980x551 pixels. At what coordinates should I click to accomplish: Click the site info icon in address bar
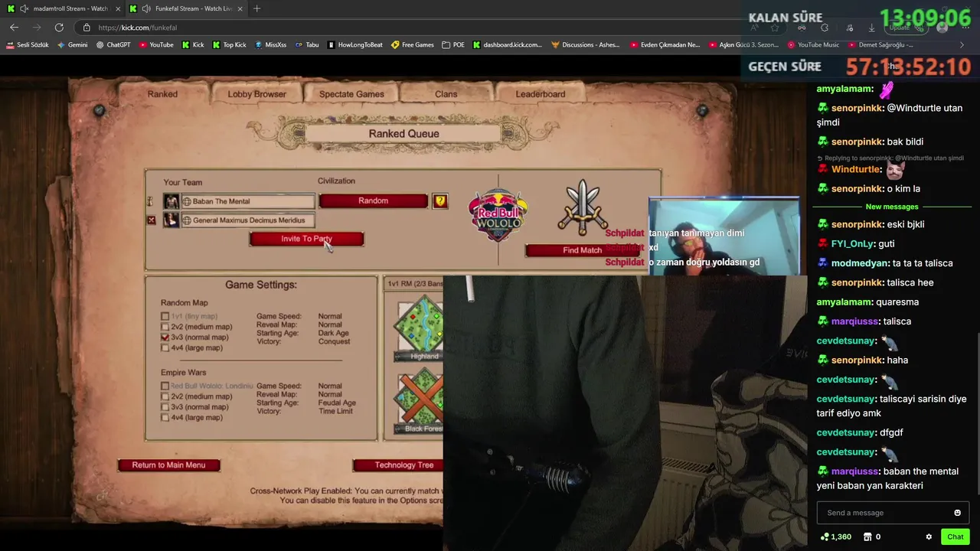point(87,28)
